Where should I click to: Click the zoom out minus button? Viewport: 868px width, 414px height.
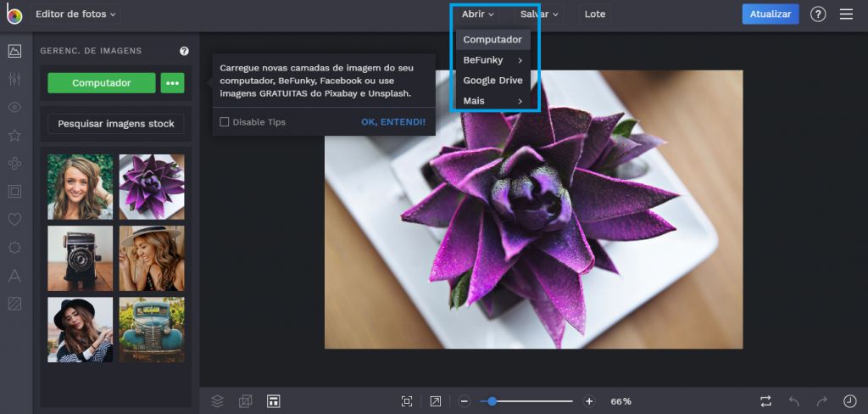pyautogui.click(x=465, y=401)
